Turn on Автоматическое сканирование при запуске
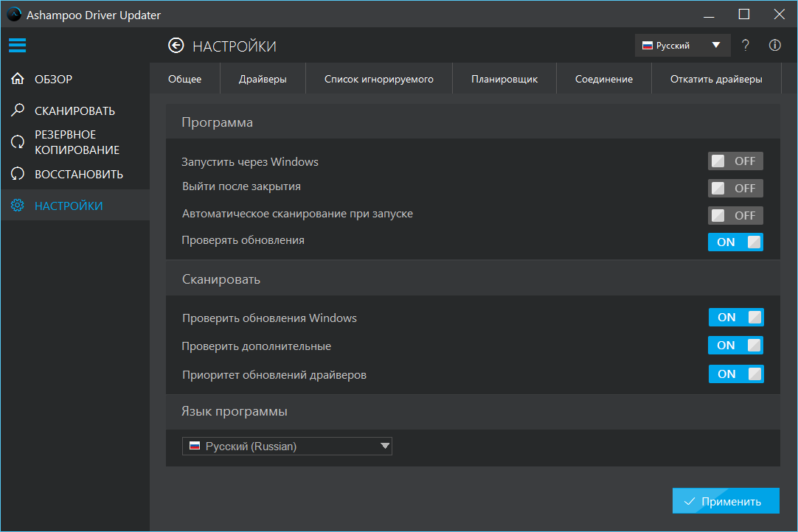 click(735, 215)
